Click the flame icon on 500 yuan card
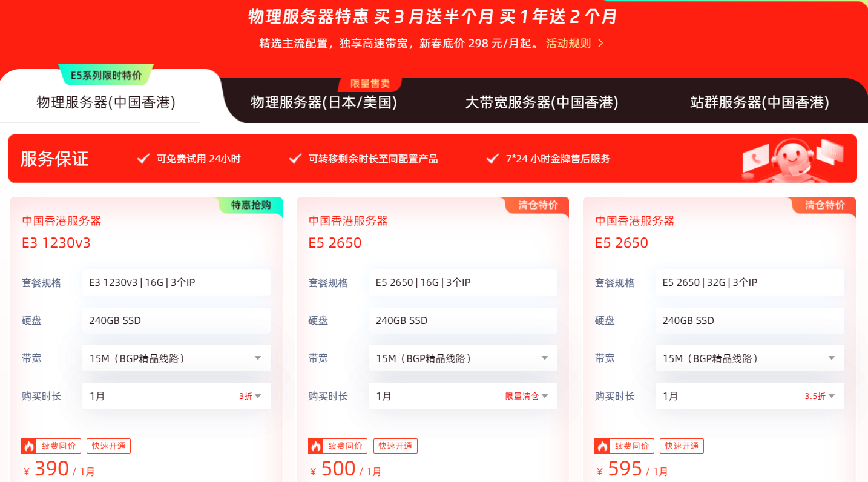This screenshot has width=868, height=482. pyautogui.click(x=315, y=446)
